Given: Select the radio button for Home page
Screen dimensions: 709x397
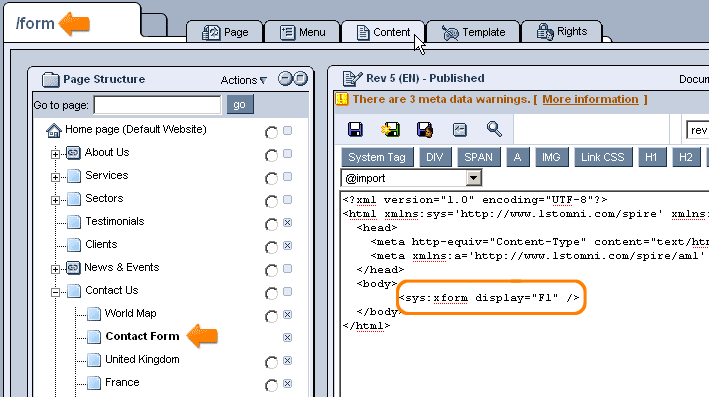Looking at the screenshot, I should click(x=271, y=132).
